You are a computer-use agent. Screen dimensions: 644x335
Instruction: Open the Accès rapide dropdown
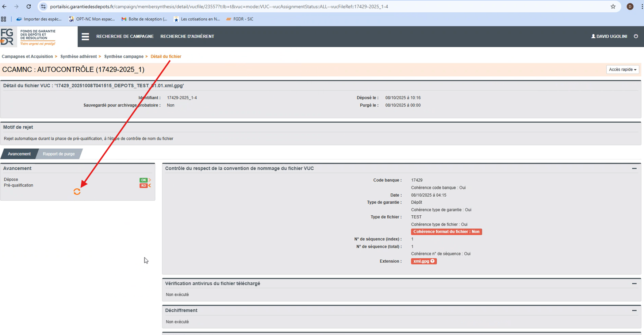click(622, 69)
